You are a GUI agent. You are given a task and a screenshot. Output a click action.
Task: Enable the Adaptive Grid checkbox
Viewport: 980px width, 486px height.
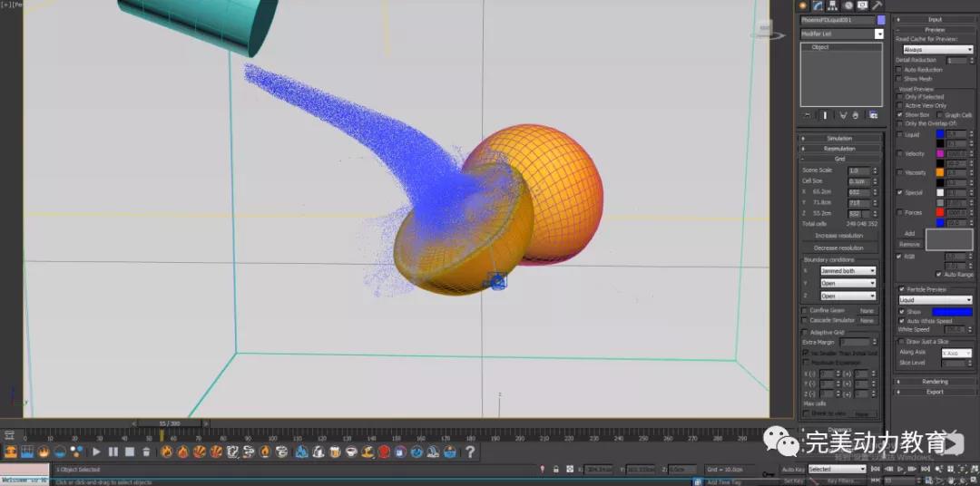(804, 333)
